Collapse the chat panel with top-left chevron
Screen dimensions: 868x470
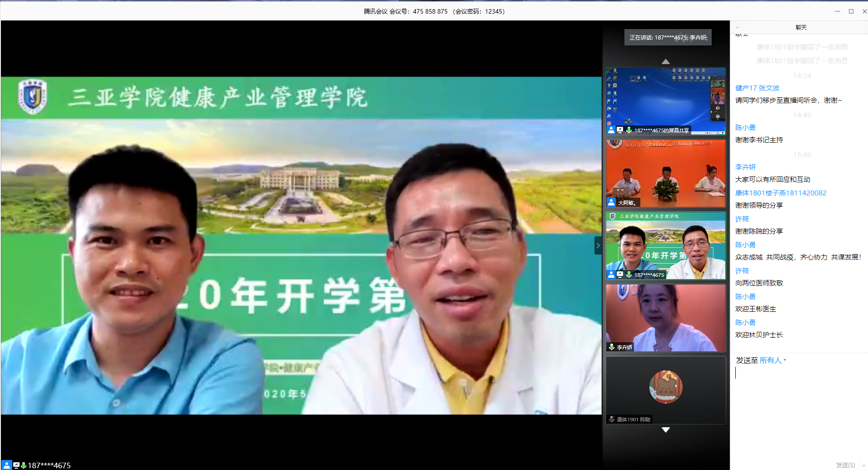738,27
